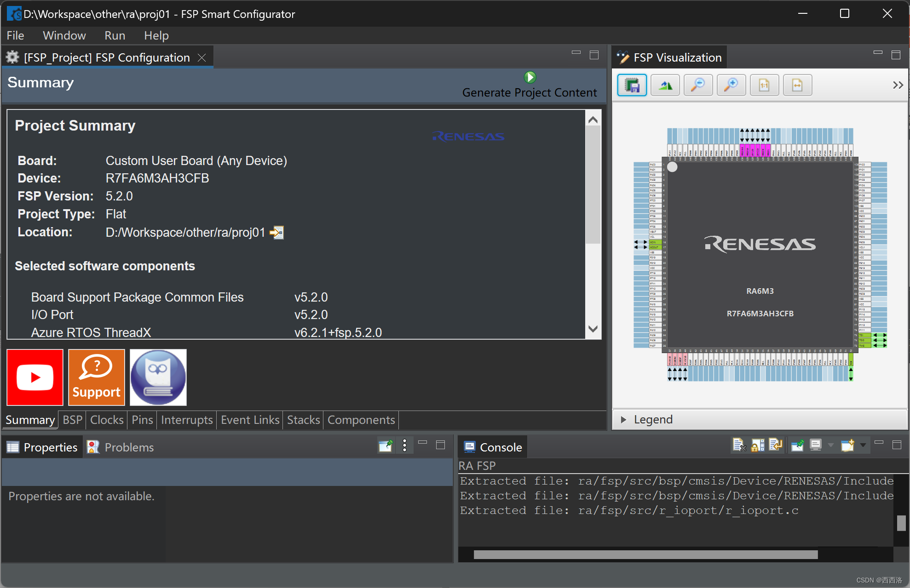This screenshot has height=588, width=910.
Task: Click the project location path text
Action: tap(185, 233)
